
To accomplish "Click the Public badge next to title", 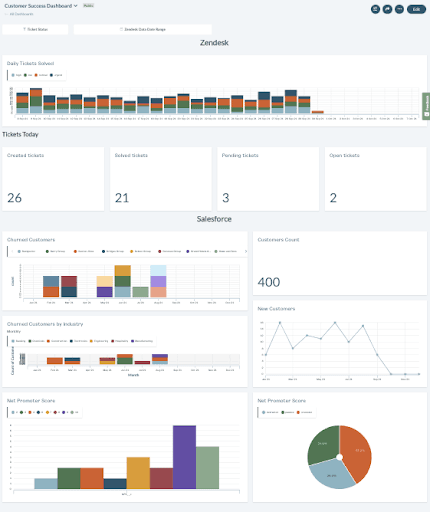I will (88, 6).
